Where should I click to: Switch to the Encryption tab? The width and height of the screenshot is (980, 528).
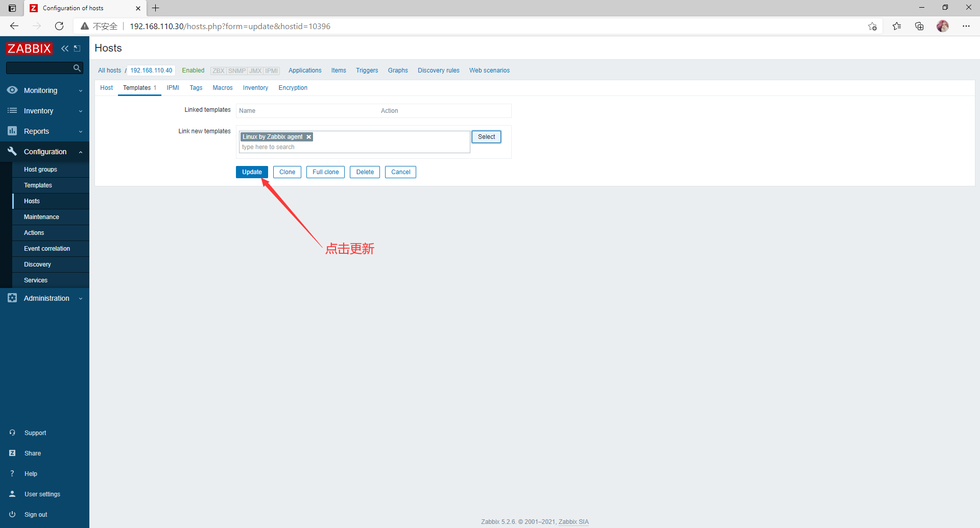(x=293, y=88)
